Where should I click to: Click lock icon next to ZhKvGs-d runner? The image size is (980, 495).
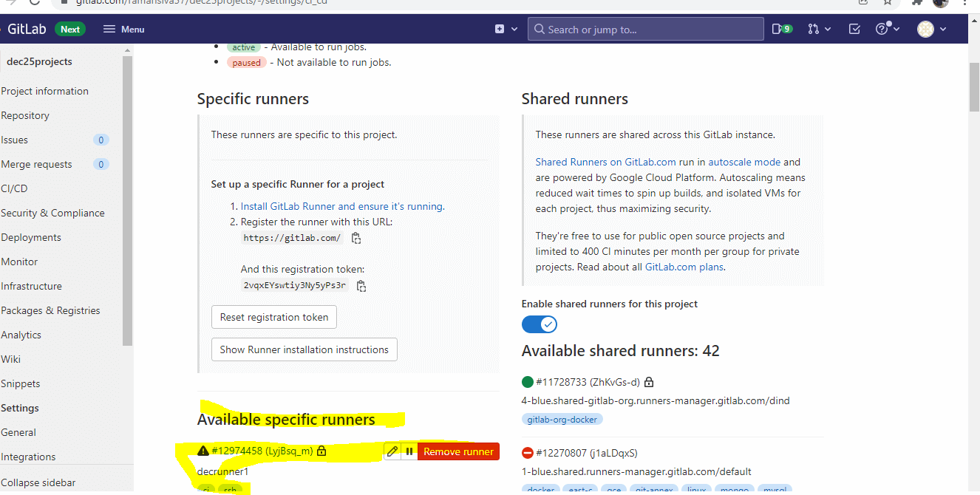pyautogui.click(x=649, y=382)
